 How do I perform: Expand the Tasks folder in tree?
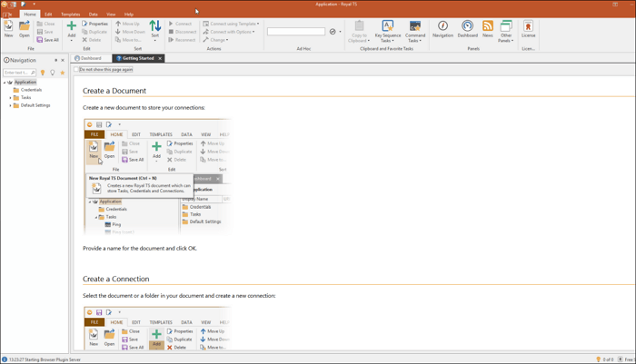point(10,98)
